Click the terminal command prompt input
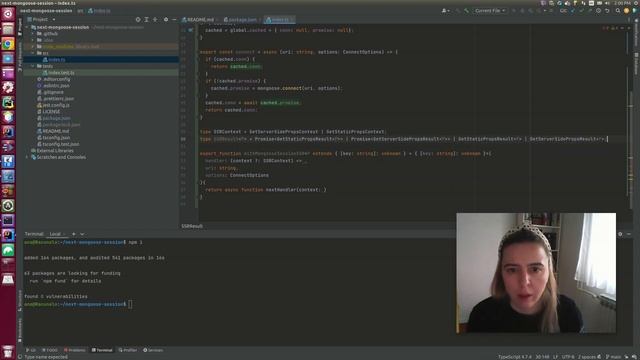The height and width of the screenshot is (360, 640). click(x=130, y=304)
